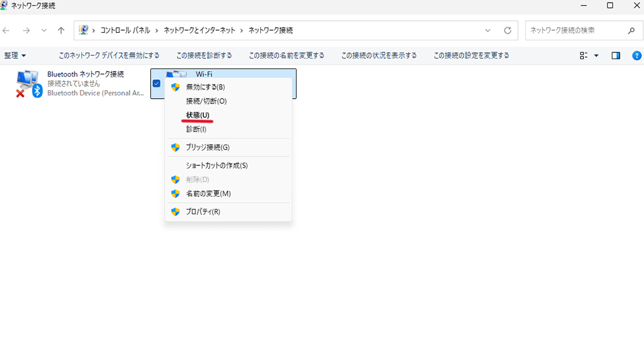Open view options dropdown arrow
The width and height of the screenshot is (644, 350).
pos(596,56)
